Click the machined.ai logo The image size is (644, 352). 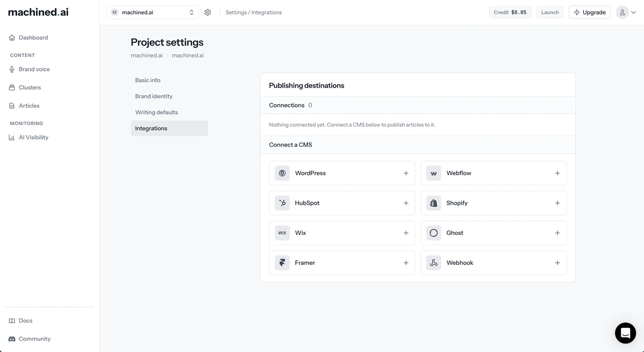click(x=38, y=12)
